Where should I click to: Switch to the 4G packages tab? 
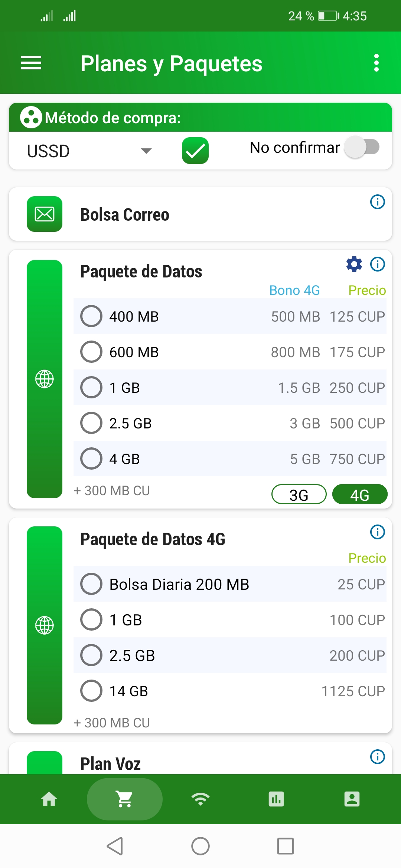pos(359,494)
